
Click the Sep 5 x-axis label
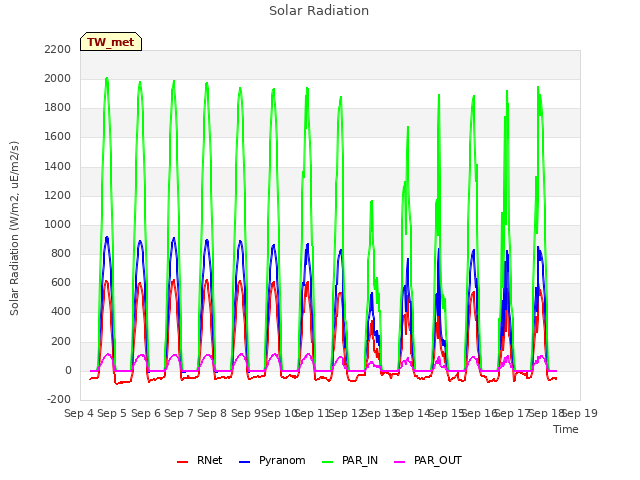[x=112, y=413]
